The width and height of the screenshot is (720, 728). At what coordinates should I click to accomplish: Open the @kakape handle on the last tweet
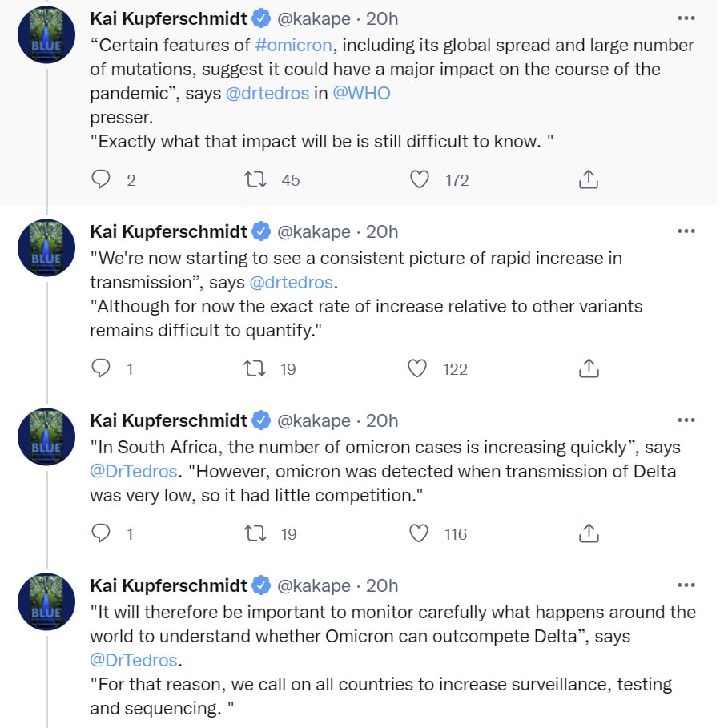(314, 585)
